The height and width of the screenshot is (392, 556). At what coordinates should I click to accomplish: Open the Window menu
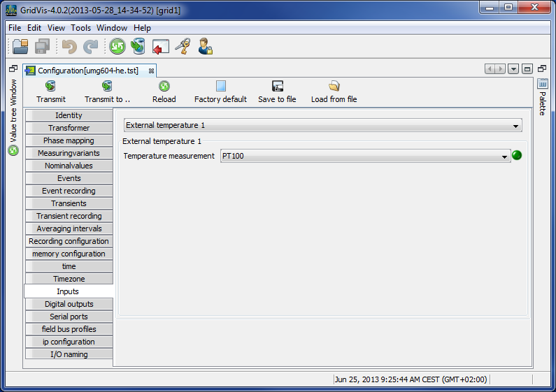112,28
